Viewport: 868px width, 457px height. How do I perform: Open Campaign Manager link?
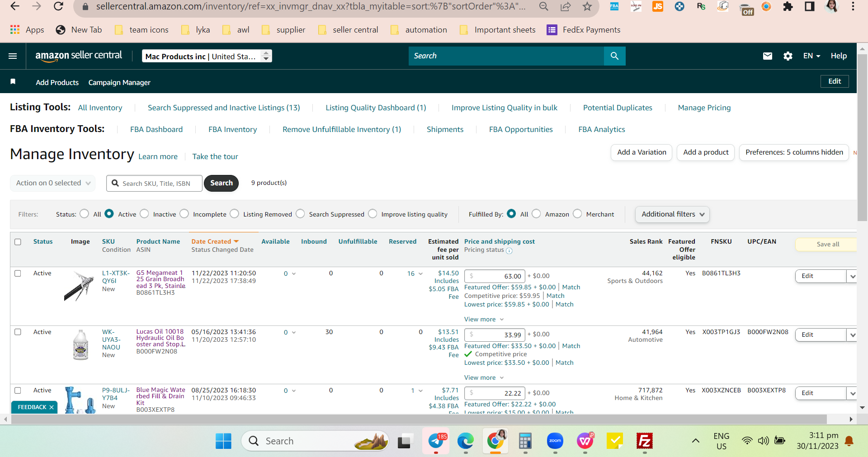coord(119,82)
